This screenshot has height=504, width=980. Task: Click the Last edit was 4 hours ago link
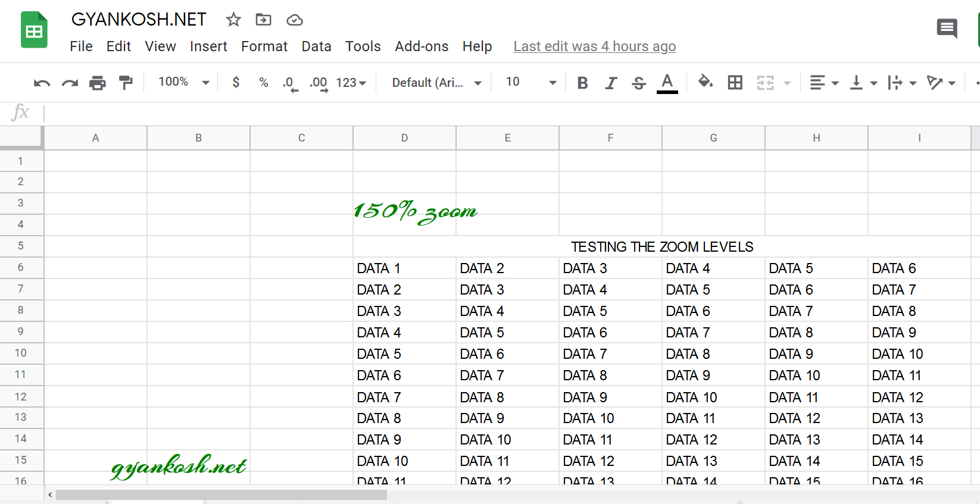(x=595, y=46)
